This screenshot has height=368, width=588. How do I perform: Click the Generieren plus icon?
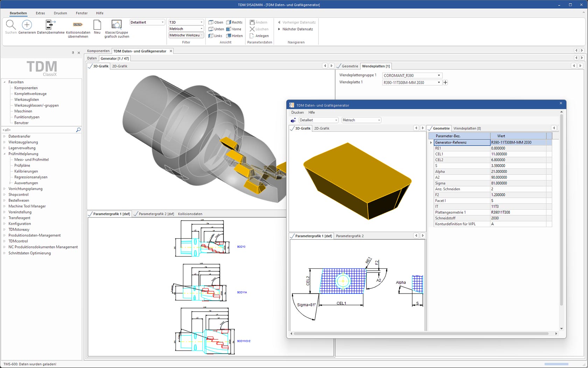(27, 25)
